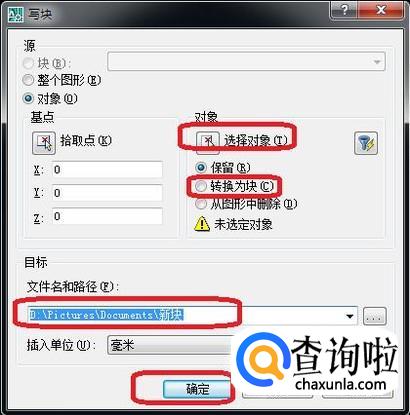Open the insert units (毫米) dropdown
Viewport: 410px width, 415px height.
(170, 345)
